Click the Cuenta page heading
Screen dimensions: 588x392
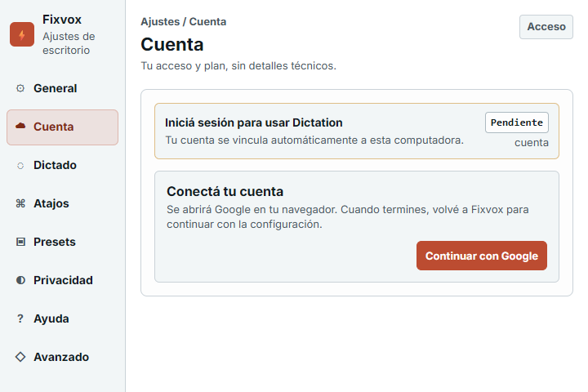tap(172, 45)
